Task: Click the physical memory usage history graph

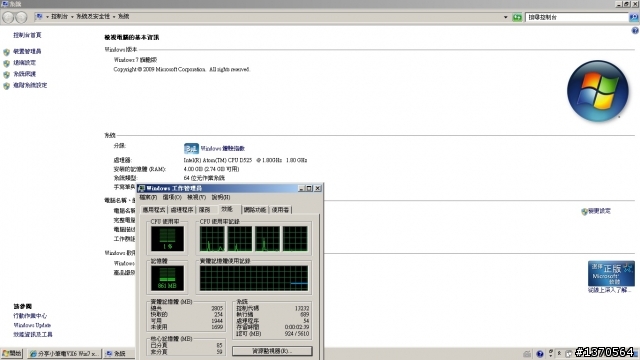Action: pyautogui.click(x=254, y=278)
